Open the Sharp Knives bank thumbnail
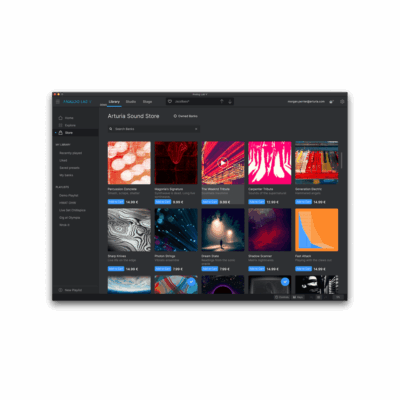The height and width of the screenshot is (400, 400). (129, 230)
